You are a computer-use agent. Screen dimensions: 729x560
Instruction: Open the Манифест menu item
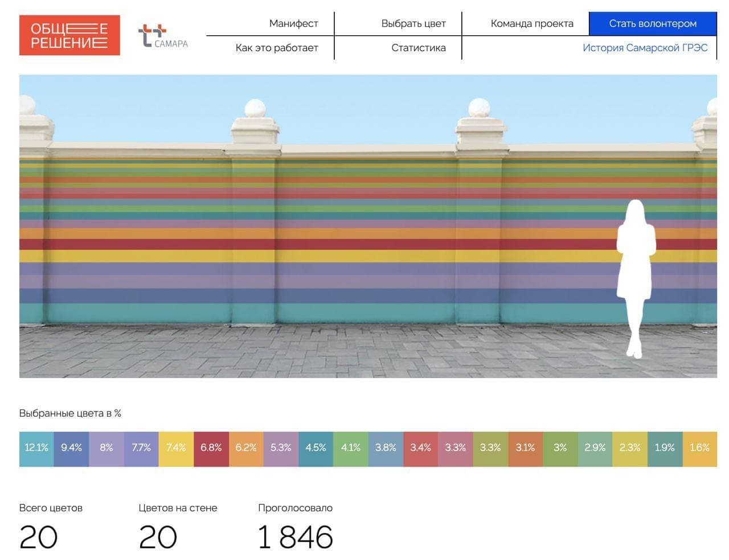pos(293,24)
